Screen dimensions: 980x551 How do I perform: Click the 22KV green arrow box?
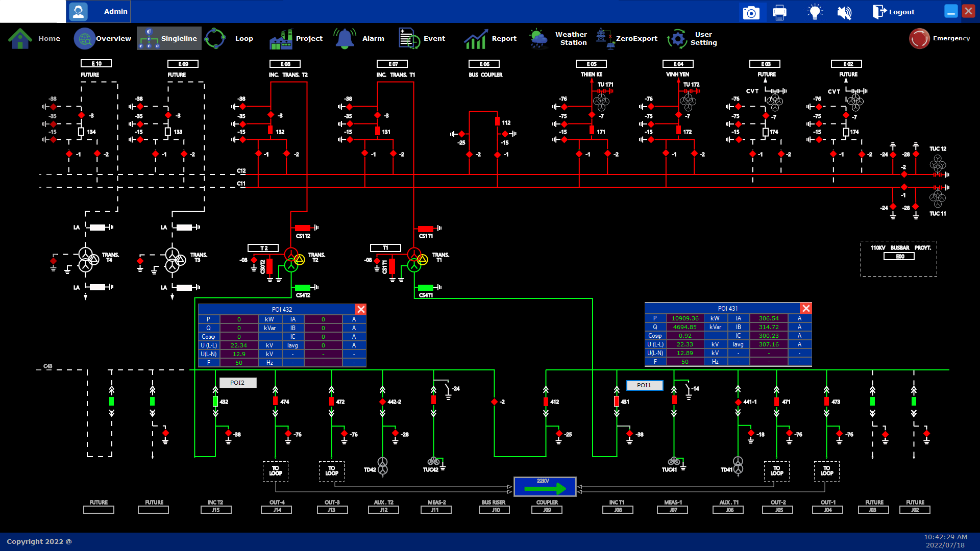(x=545, y=487)
